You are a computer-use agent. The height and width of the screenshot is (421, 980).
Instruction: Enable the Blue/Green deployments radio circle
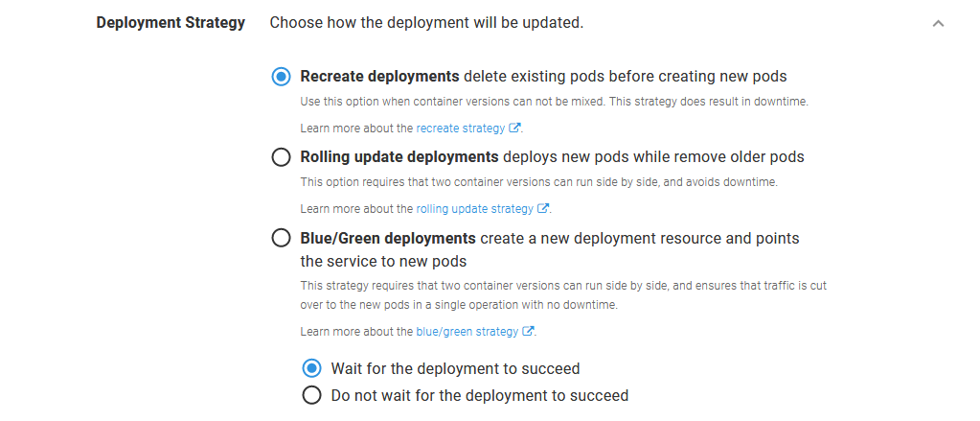point(281,238)
